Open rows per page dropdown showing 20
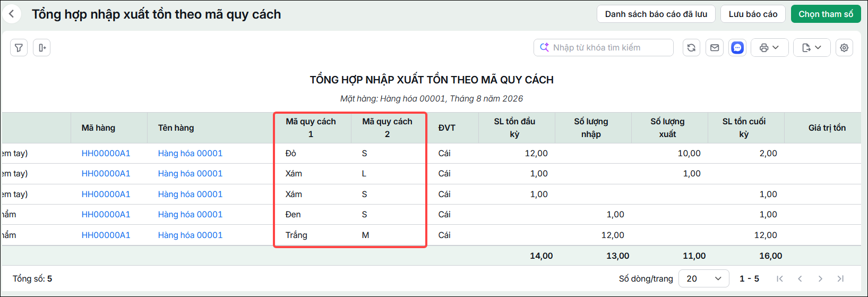Image resolution: width=868 pixels, height=297 pixels. (703, 278)
